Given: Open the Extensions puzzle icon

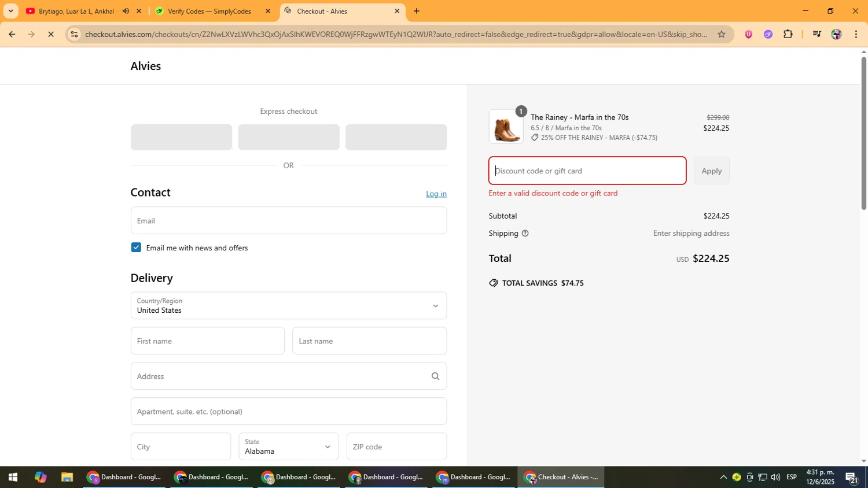Looking at the screenshot, I should [788, 34].
